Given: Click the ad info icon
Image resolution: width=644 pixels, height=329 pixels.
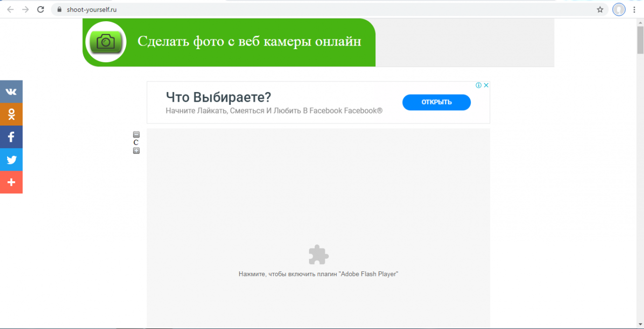Looking at the screenshot, I should (x=479, y=86).
